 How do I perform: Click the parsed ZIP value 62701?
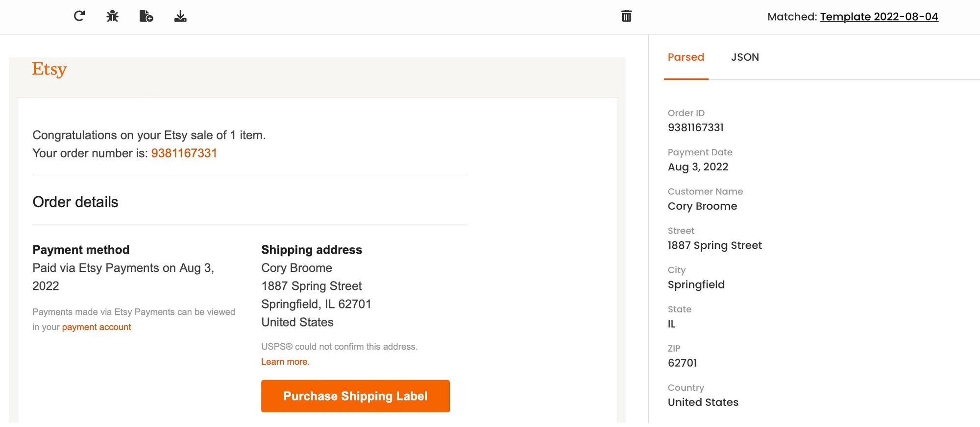682,363
